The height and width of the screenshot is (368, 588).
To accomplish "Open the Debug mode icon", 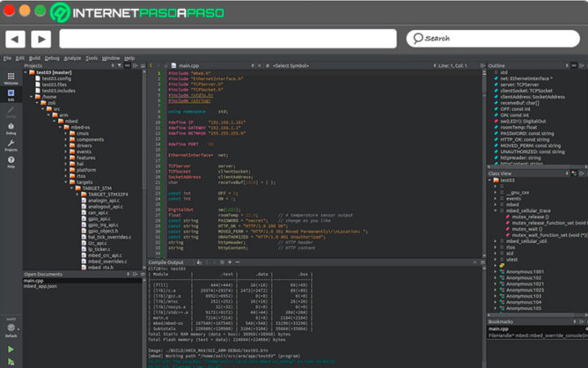I will point(11,127).
